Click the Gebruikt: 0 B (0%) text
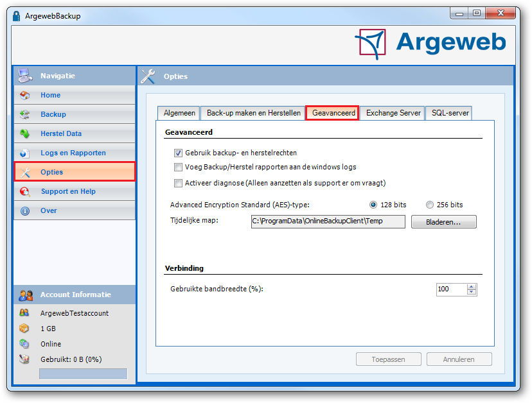The width and height of the screenshot is (532, 403). pos(71,359)
